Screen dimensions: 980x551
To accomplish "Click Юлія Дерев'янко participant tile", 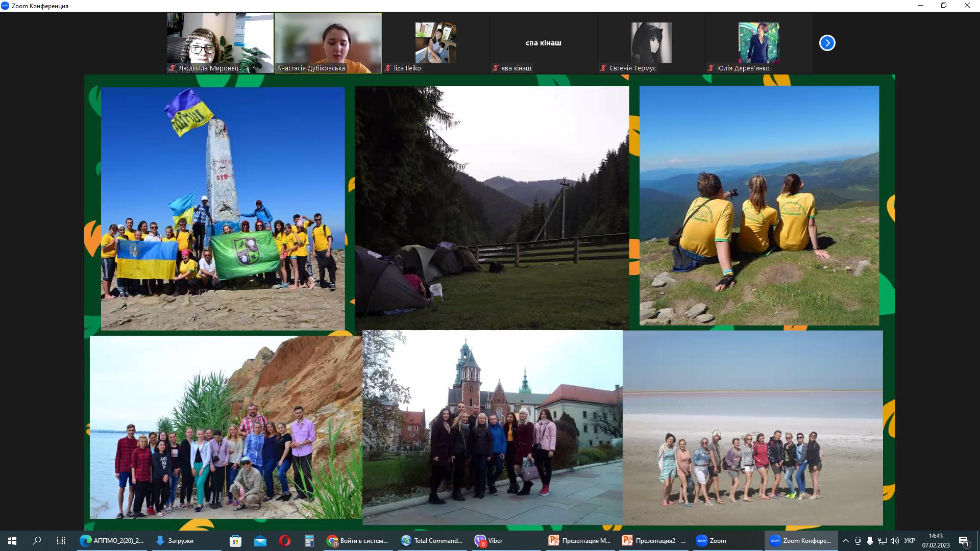I will pyautogui.click(x=758, y=43).
